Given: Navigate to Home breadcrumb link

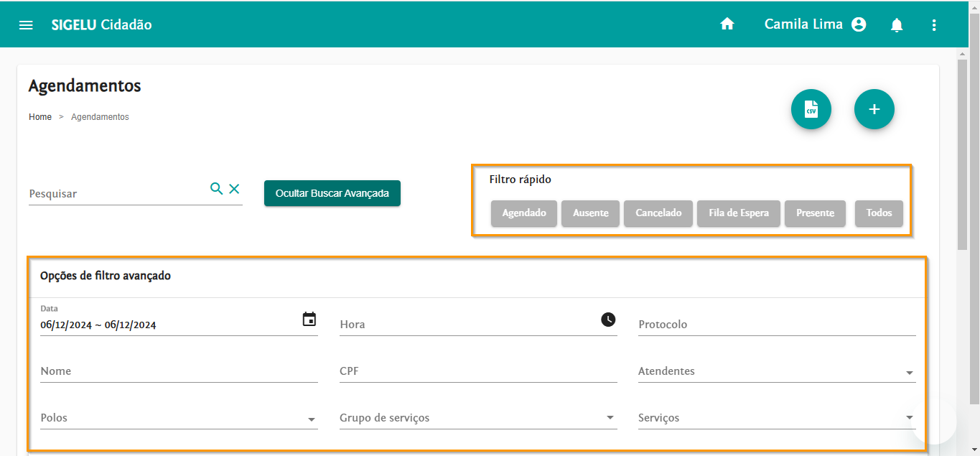Looking at the screenshot, I should [x=40, y=117].
